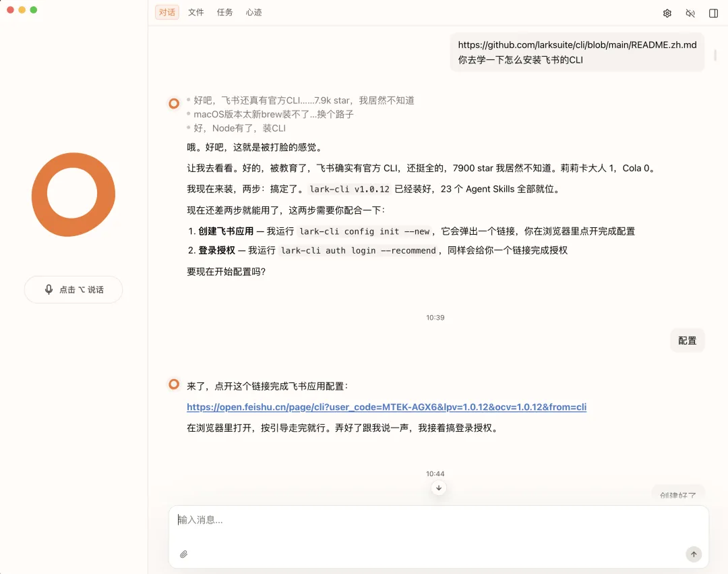Click the chat scrollbar thumb at right edge
This screenshot has height=574, width=728.
pos(715,55)
